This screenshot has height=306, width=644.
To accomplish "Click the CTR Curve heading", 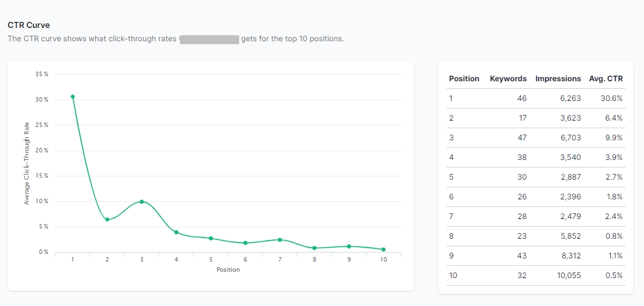I will [x=29, y=25].
